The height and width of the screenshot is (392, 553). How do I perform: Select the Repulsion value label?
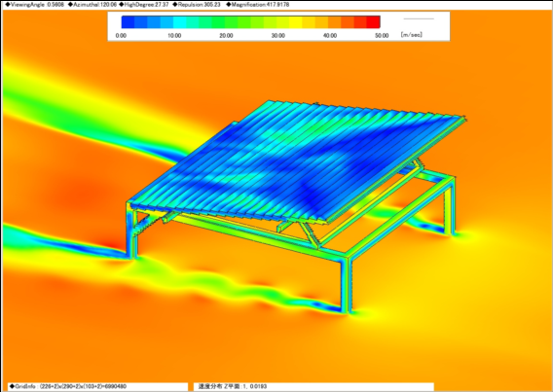point(197,5)
